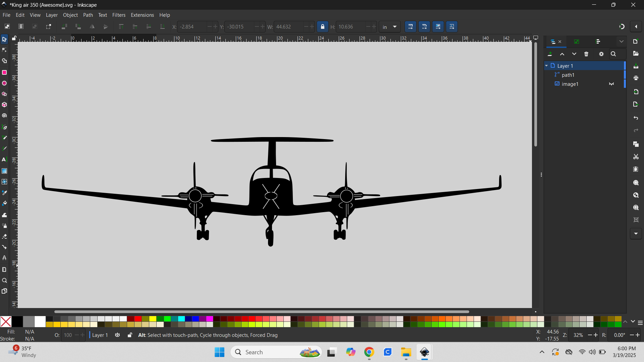Click the Undo icon in commands bar
Viewport: 644px width, 362px height.
click(x=636, y=118)
